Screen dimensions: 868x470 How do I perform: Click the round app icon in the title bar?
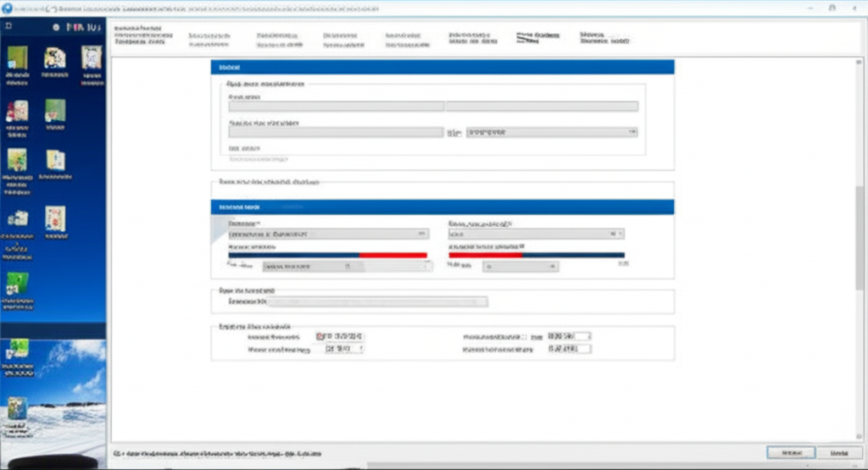coord(7,8)
